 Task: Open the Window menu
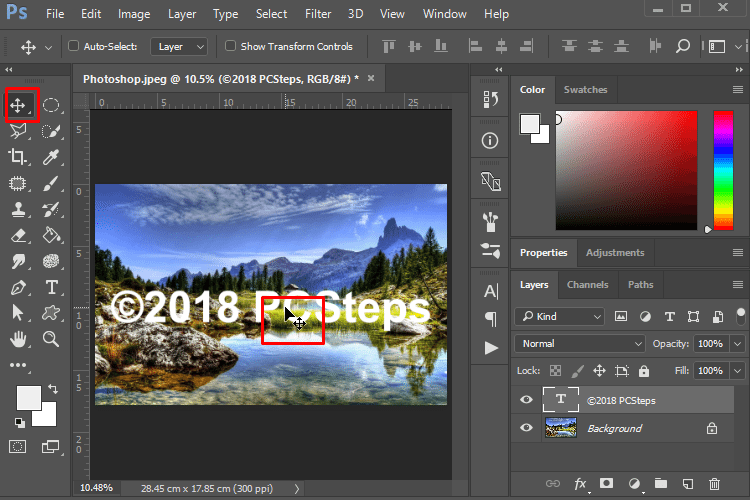pyautogui.click(x=444, y=14)
